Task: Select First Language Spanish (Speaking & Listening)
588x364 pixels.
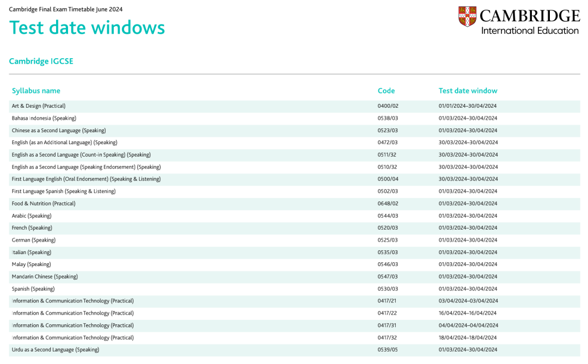Action: (x=64, y=192)
